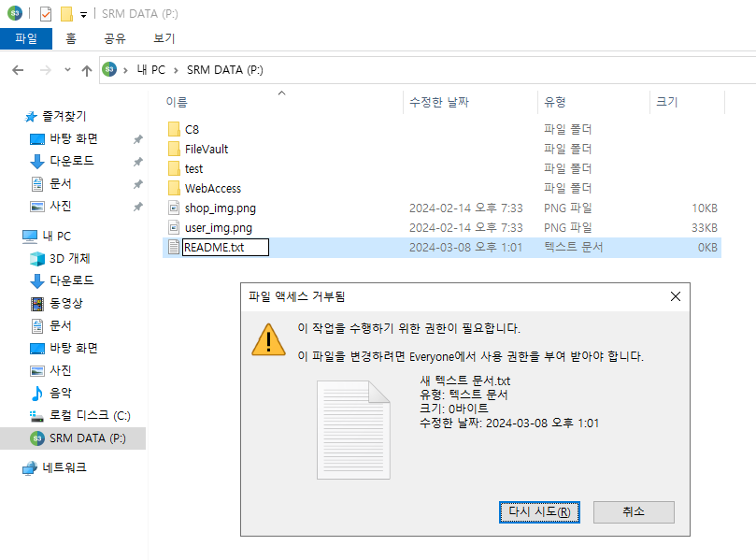
Task: Select 내 PC in navigation pane
Action: [56, 236]
